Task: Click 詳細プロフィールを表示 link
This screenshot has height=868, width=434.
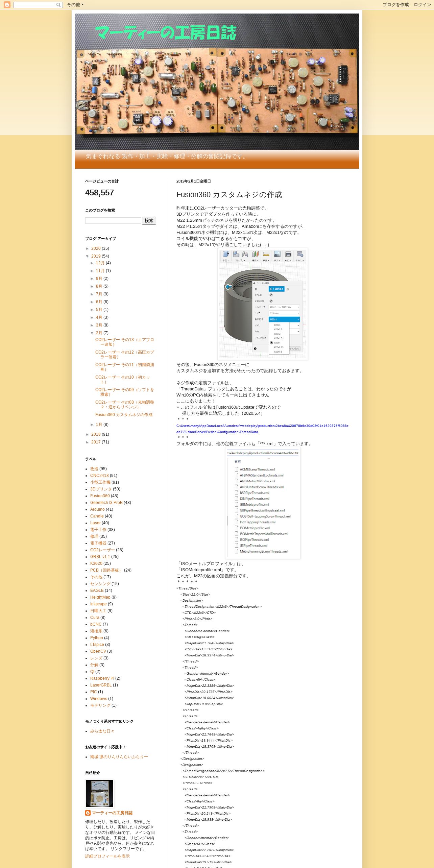Action: (x=107, y=856)
